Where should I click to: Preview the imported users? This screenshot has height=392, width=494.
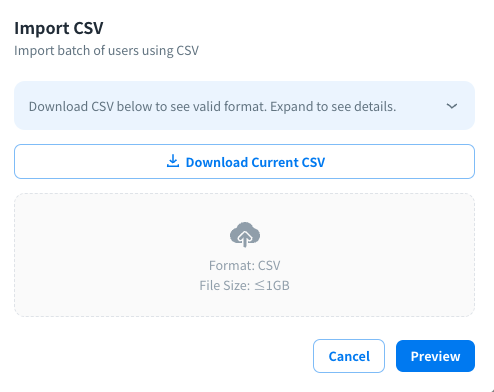pyautogui.click(x=435, y=356)
